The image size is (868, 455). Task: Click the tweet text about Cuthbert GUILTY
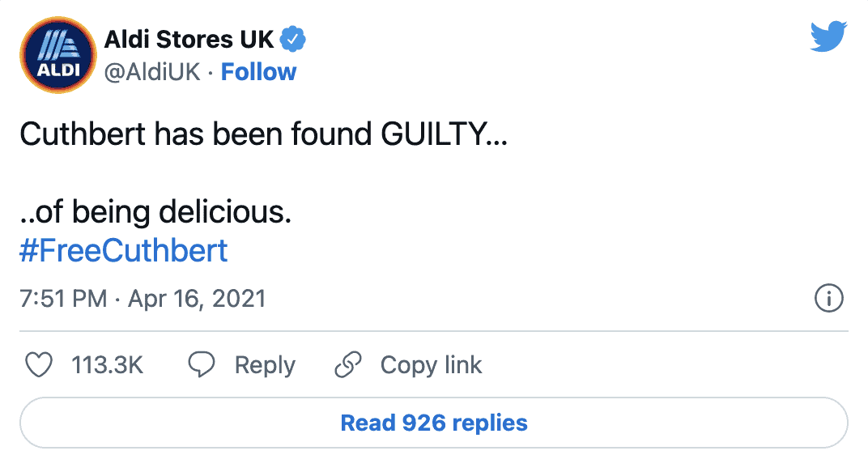263,134
